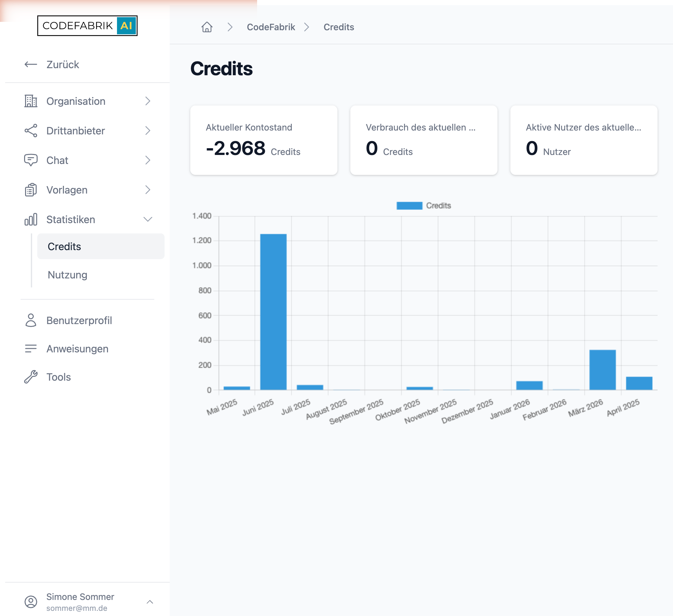Viewport: 673px width, 616px height.
Task: Select the Credits submenu item
Action: point(101,246)
